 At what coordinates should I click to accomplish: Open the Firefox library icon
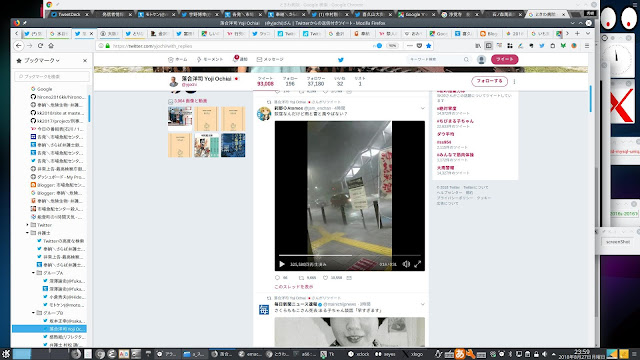(478, 46)
